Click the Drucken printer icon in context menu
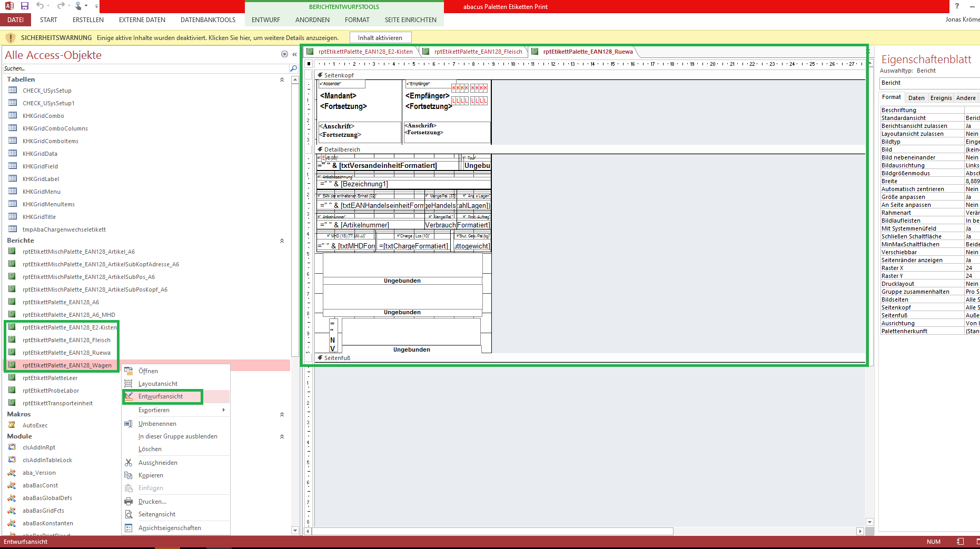980x549 pixels. pyautogui.click(x=128, y=502)
